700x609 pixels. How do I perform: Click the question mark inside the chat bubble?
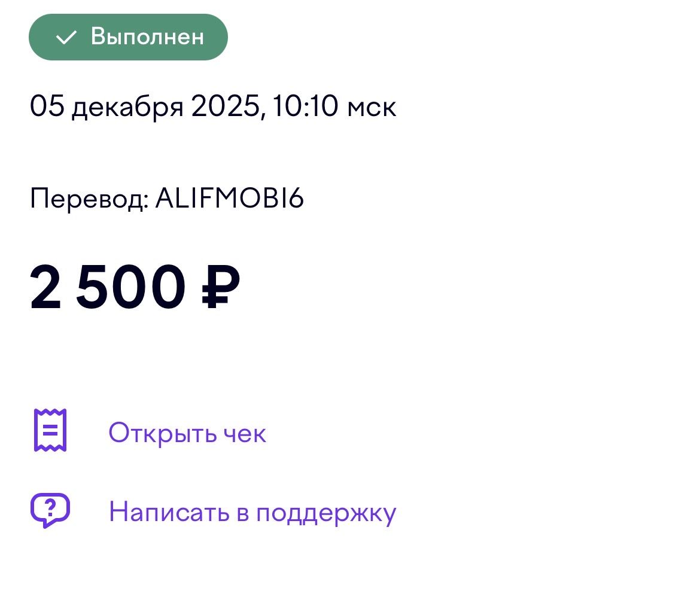51,508
